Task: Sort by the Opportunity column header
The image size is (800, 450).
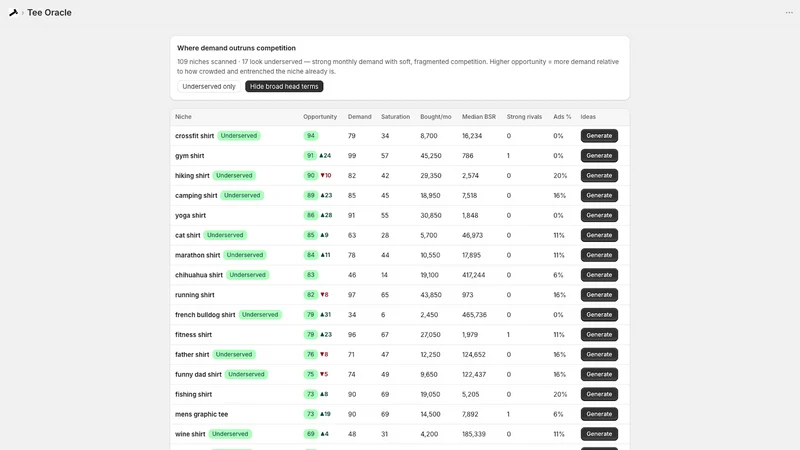Action: [320, 117]
